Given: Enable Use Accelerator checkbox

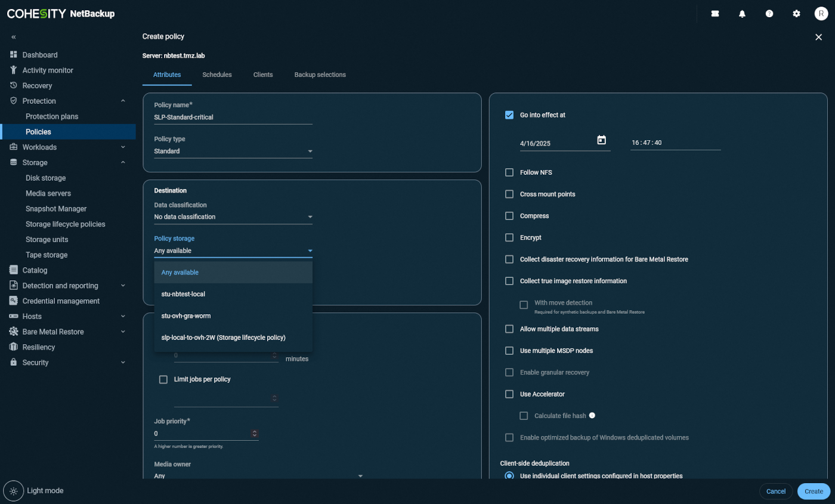Looking at the screenshot, I should tap(509, 394).
